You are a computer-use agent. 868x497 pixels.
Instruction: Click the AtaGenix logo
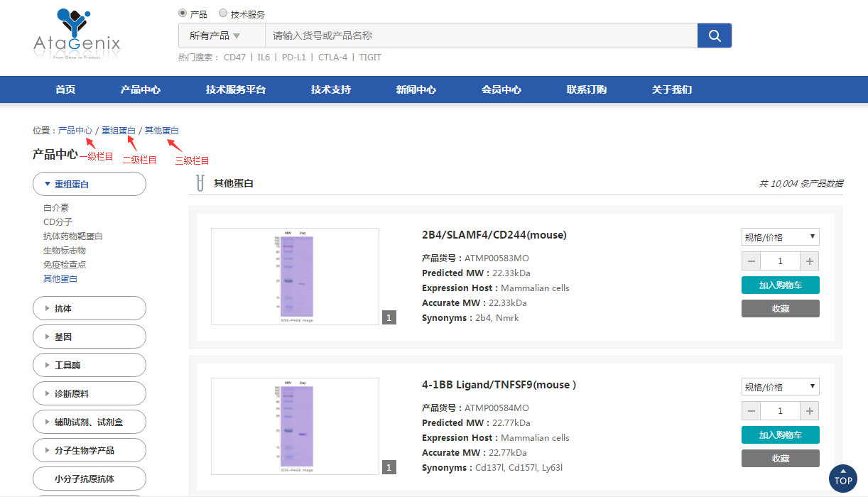77,34
